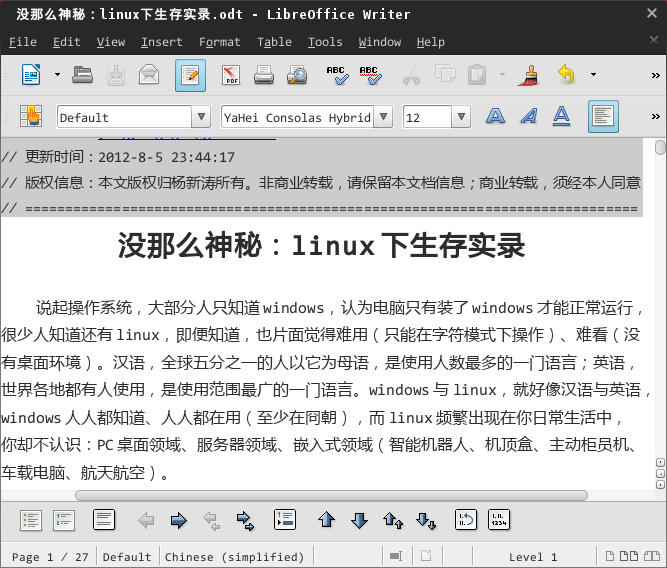Toggle Bold formatting

click(x=496, y=116)
